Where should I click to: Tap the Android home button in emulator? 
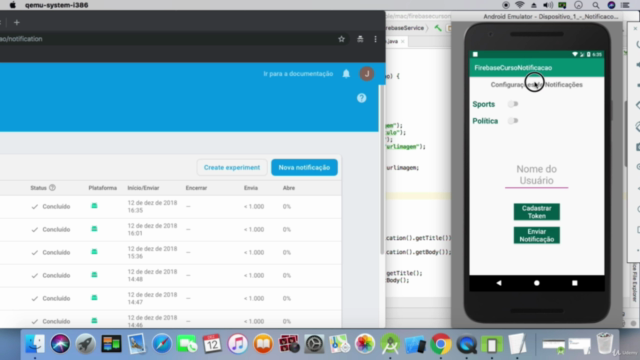pyautogui.click(x=537, y=283)
